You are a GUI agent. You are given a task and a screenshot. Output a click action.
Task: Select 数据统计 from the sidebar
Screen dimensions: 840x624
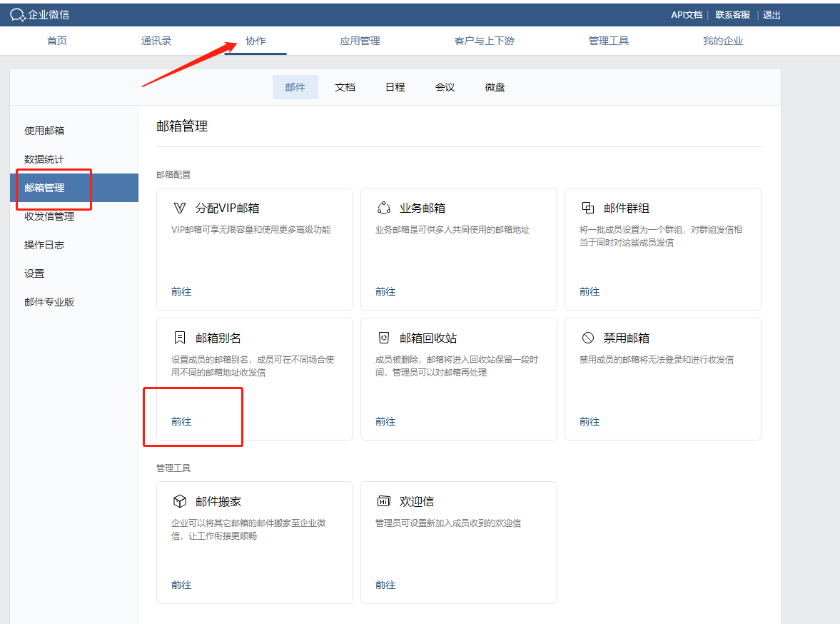pyautogui.click(x=44, y=159)
